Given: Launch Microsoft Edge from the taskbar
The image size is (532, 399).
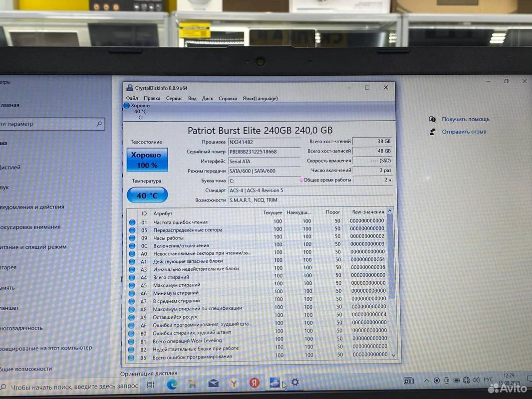Looking at the screenshot, I should coord(172,384).
